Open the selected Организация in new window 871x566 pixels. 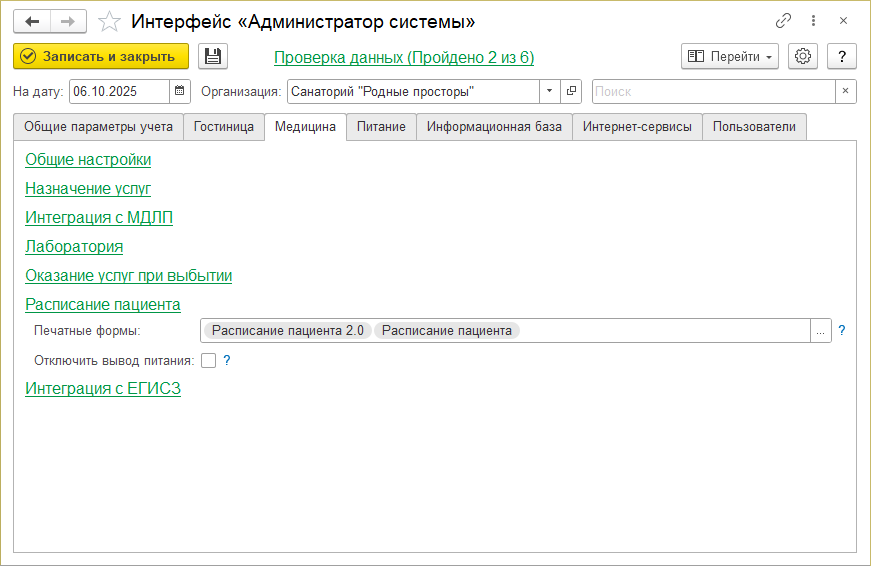tap(571, 91)
